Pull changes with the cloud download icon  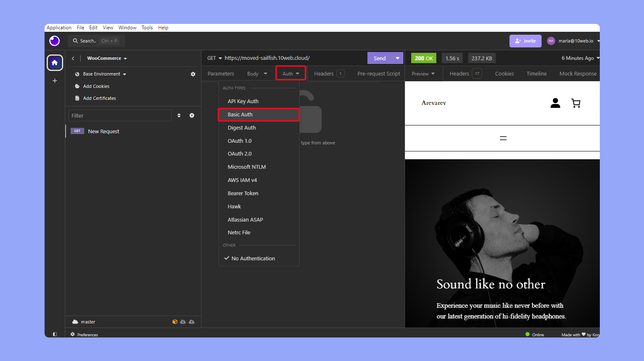click(x=183, y=321)
